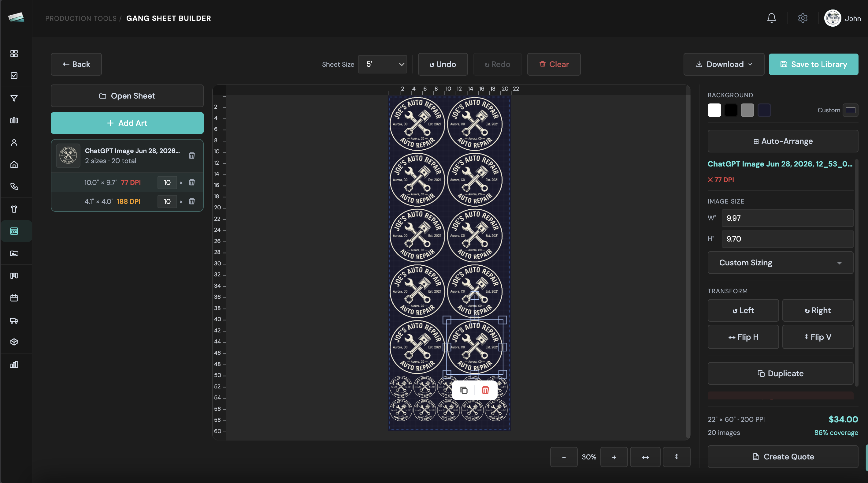The image size is (868, 483).
Task: Edit quantity field for 77 DPI size
Action: pyautogui.click(x=167, y=182)
